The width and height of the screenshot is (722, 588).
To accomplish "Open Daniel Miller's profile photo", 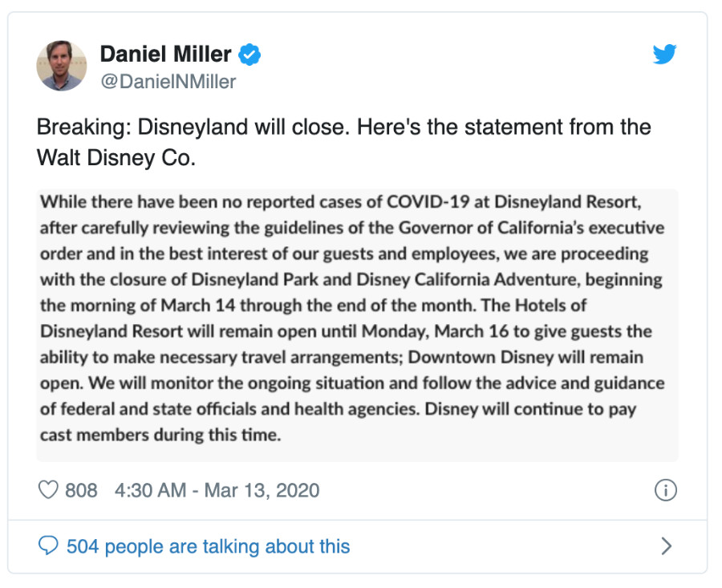I will (x=62, y=66).
